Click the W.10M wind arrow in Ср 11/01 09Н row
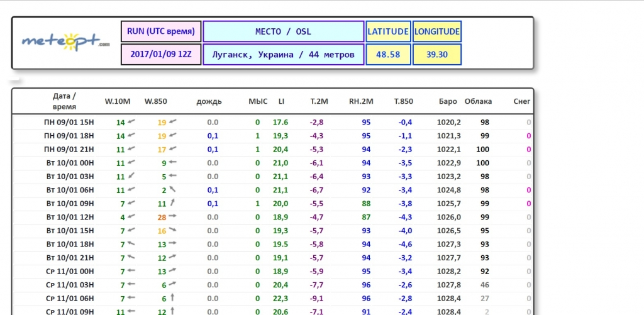644x315 pixels. pyautogui.click(x=131, y=311)
